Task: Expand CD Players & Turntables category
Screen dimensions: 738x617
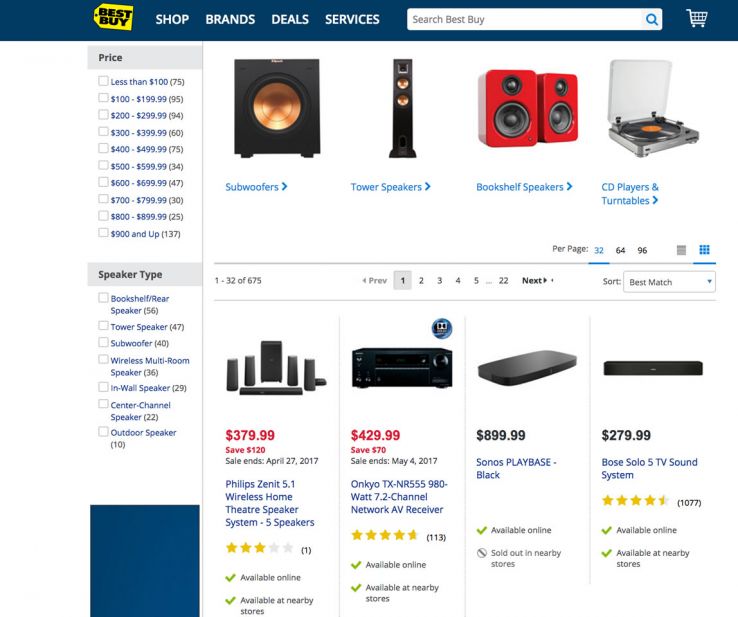Action: (x=630, y=193)
